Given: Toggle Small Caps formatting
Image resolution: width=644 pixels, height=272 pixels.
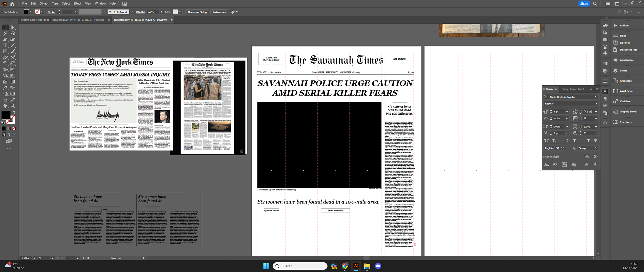Looking at the screenshot, I should pyautogui.click(x=554, y=141).
